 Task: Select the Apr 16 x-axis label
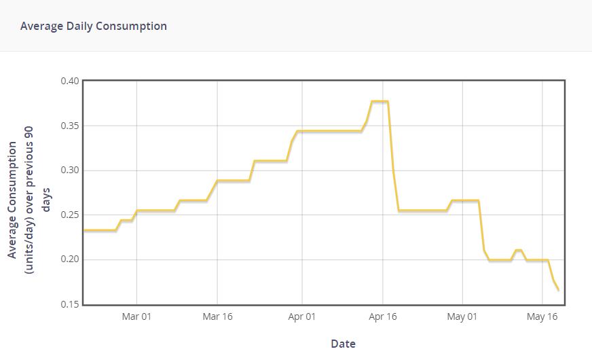[383, 316]
